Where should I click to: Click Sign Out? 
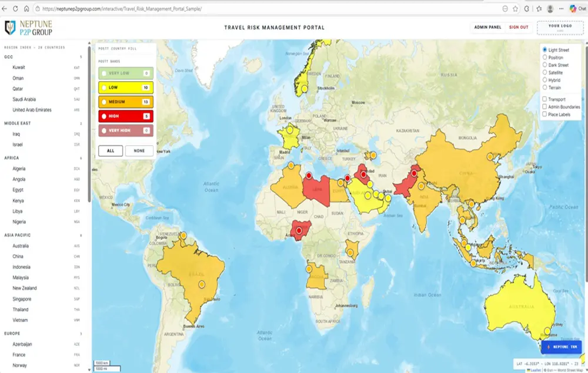tap(519, 28)
